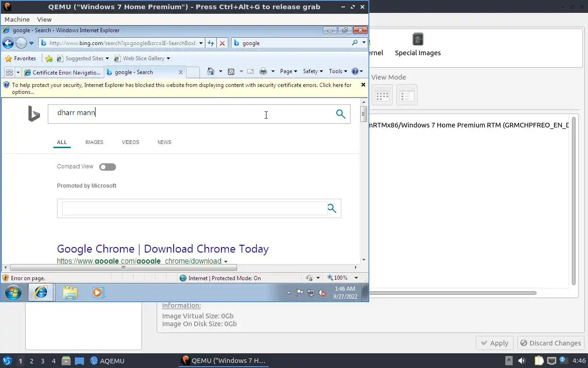Select the NEWS results tab
This screenshot has width=588, height=368.
pos(164,142)
